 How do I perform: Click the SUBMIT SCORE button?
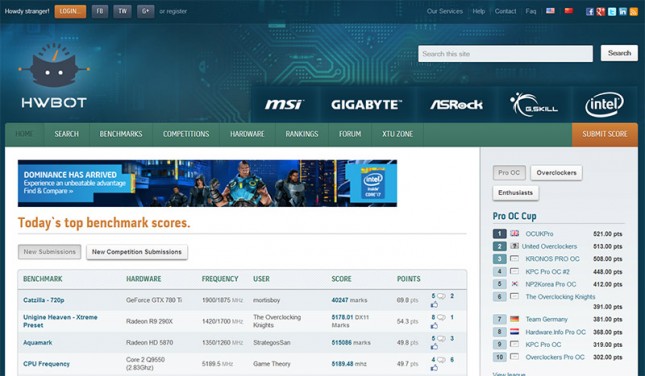coord(605,134)
